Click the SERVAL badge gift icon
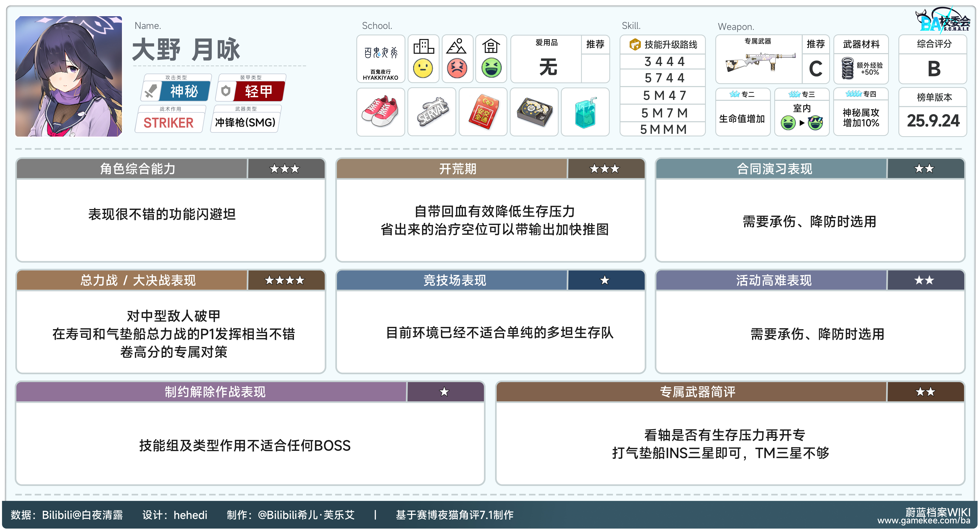The image size is (980, 531). [431, 112]
